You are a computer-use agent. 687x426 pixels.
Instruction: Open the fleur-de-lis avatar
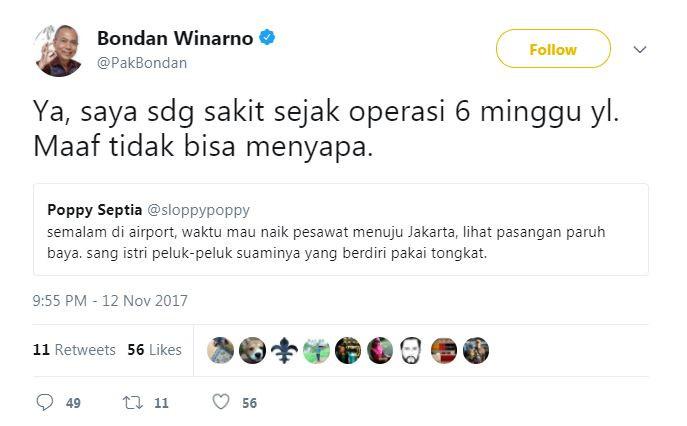click(284, 350)
